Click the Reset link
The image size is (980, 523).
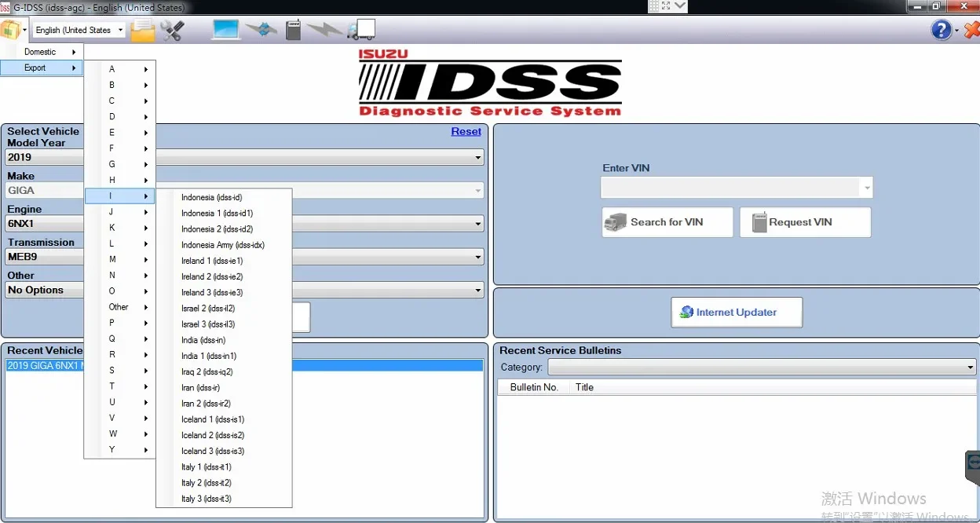[x=466, y=131]
